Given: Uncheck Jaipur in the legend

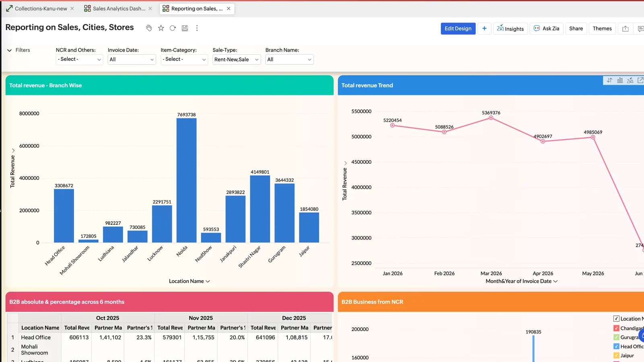Looking at the screenshot, I should pyautogui.click(x=616, y=355).
